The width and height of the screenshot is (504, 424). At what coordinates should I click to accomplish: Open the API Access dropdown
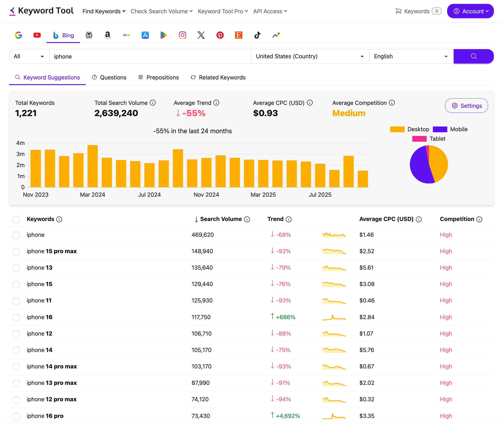[x=270, y=11]
